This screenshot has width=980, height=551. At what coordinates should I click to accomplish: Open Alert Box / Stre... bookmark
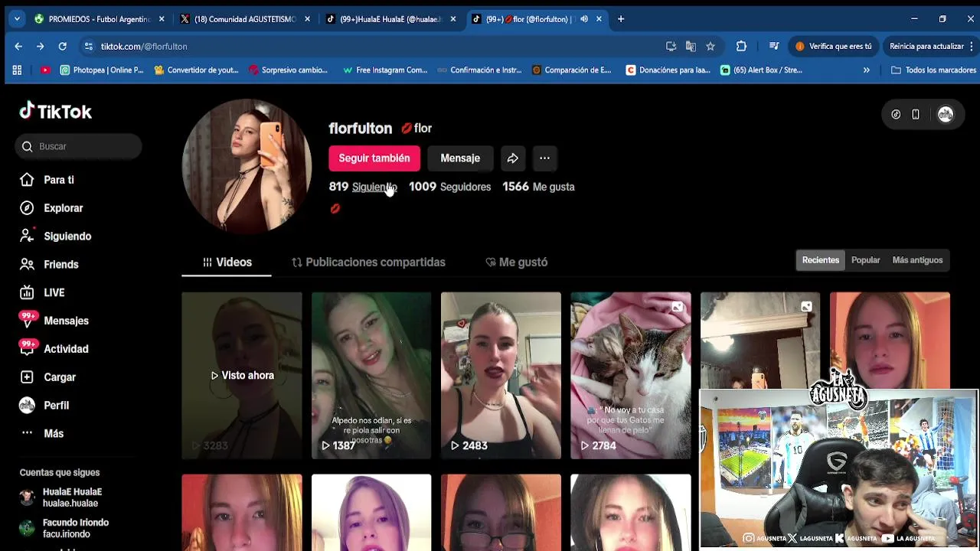coord(761,70)
